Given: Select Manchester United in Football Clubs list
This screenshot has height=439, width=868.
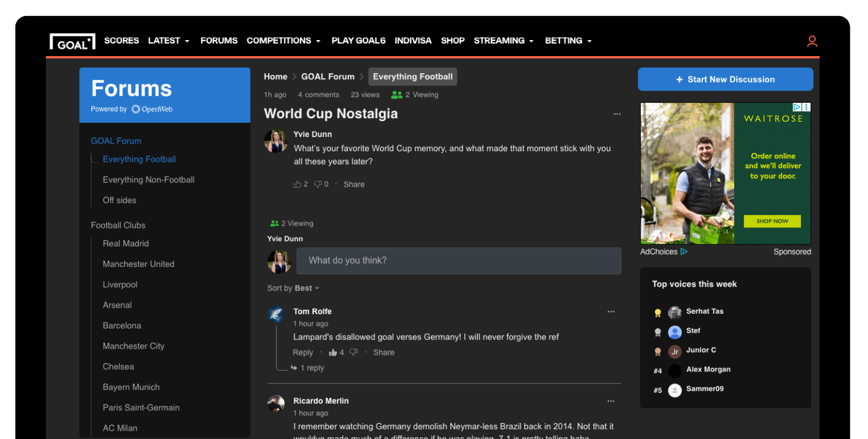Looking at the screenshot, I should (138, 264).
